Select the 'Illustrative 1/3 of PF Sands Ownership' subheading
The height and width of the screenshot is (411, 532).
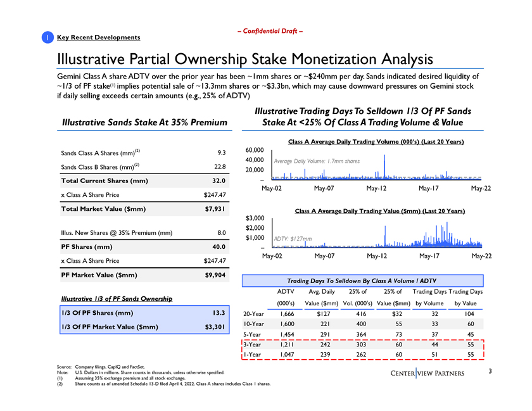117,299
